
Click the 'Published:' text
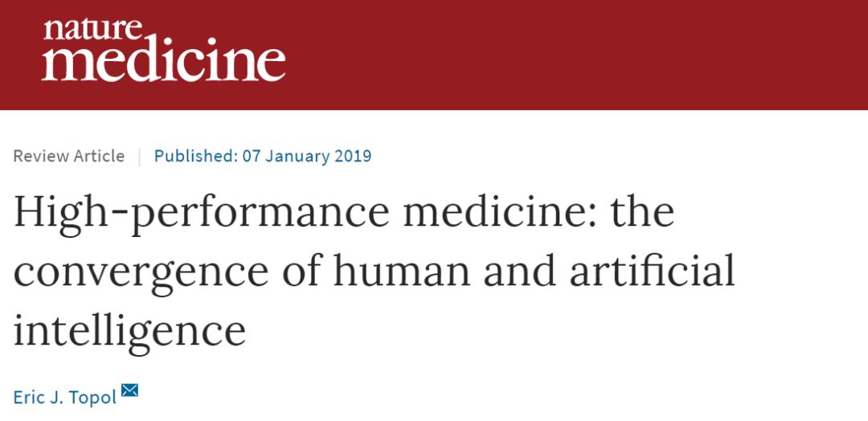click(195, 156)
